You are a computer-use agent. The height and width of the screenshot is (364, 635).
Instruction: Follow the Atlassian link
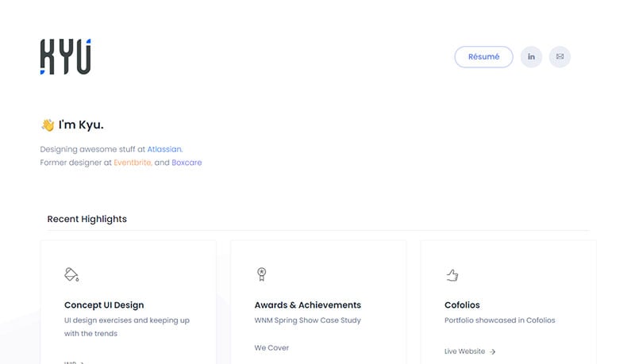coord(164,149)
